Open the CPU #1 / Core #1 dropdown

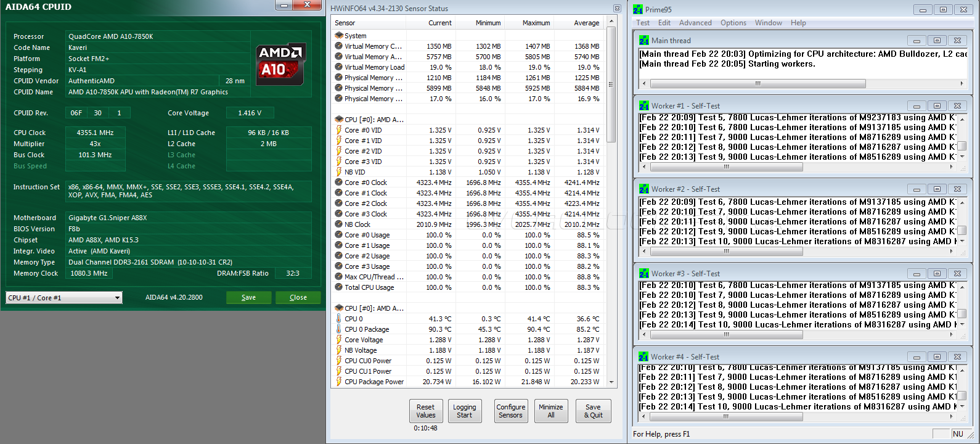pos(64,298)
